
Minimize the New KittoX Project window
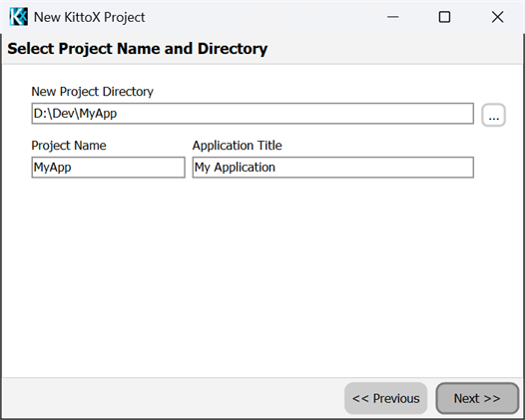point(392,17)
